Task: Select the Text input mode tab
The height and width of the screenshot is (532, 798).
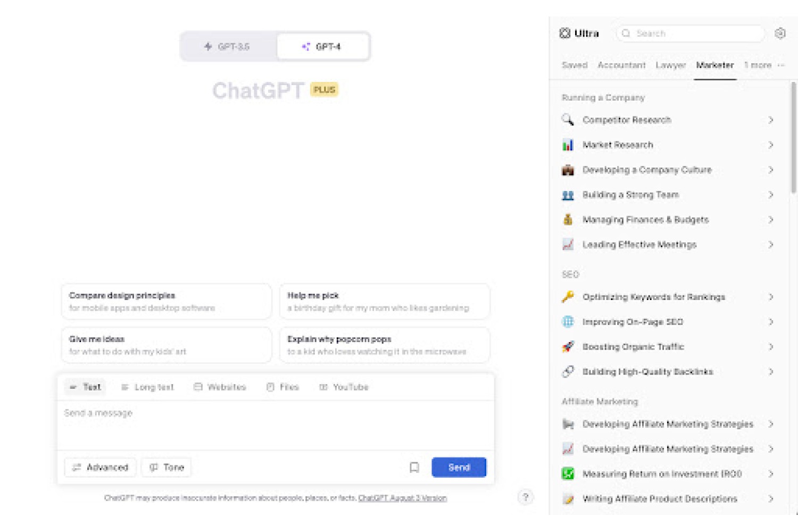Action: pyautogui.click(x=85, y=387)
